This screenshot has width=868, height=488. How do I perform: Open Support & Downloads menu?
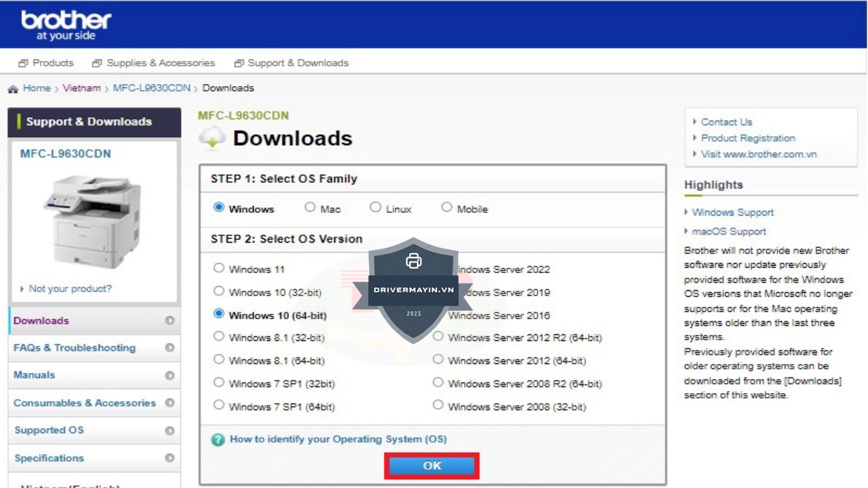(291, 63)
